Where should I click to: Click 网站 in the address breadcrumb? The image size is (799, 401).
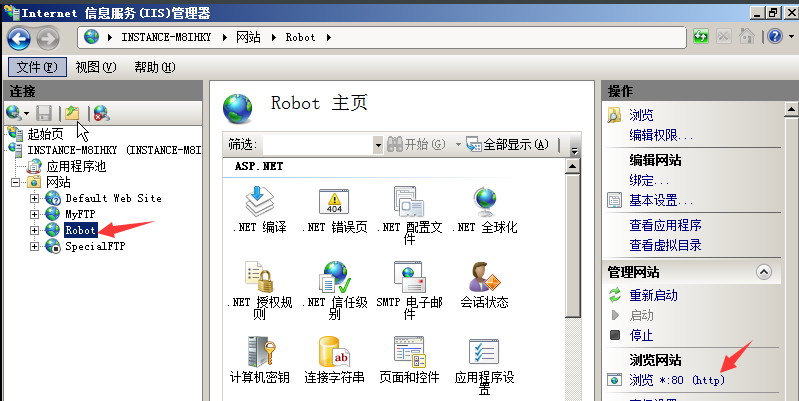click(x=249, y=37)
